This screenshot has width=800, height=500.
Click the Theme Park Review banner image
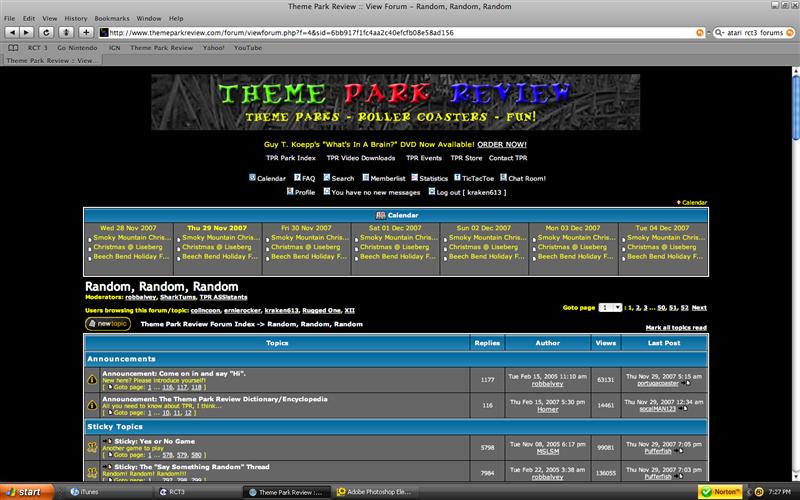tap(395, 102)
